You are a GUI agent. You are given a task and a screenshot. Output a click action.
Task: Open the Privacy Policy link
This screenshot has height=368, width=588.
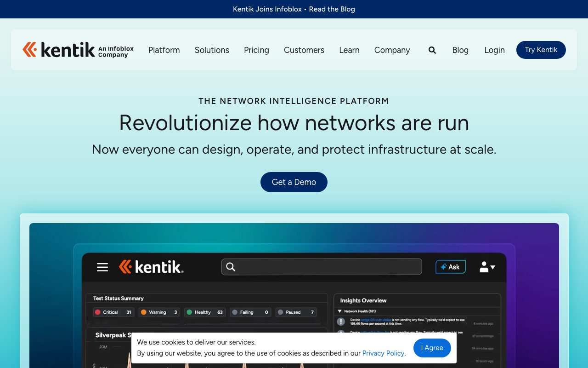383,353
